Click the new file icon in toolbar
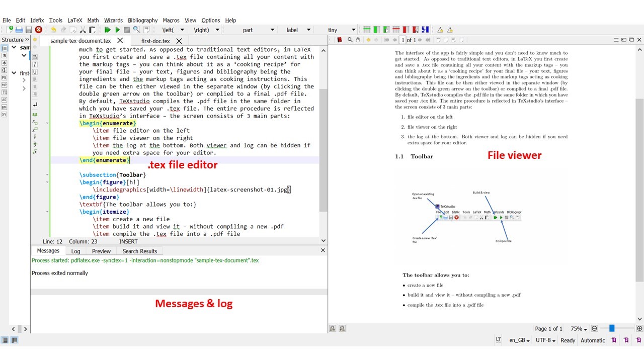Image resolution: width=644 pixels, height=362 pixels. 10,30
